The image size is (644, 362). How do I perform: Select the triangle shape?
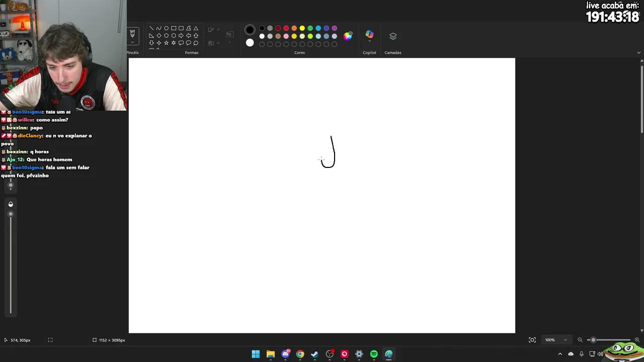[196, 28]
